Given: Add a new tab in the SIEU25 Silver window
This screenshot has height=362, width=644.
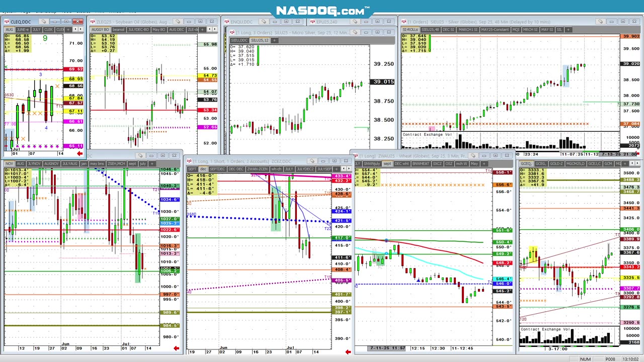Looking at the screenshot, I should 568,29.
